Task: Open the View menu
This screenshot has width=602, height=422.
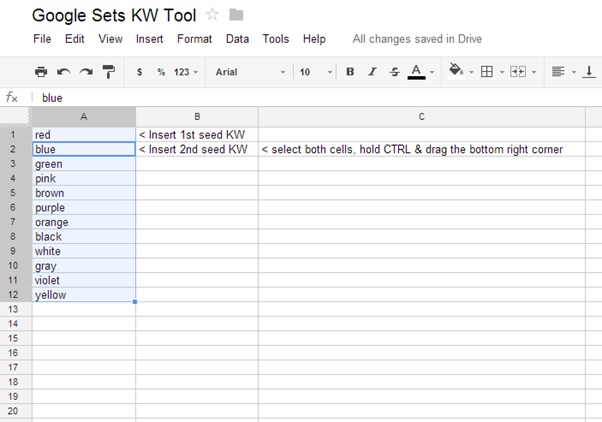Action: coord(110,39)
